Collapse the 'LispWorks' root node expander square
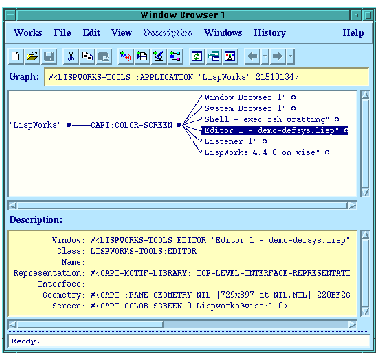 coord(68,125)
